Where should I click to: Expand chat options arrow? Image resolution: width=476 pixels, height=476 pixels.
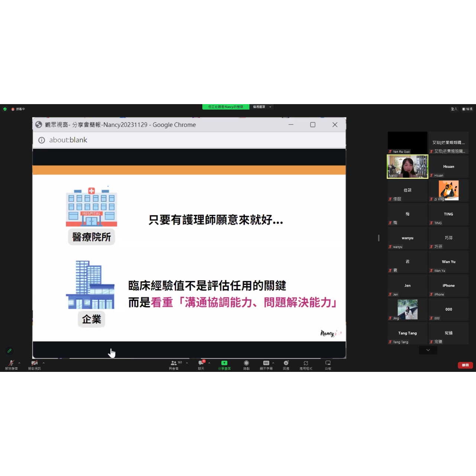209,363
